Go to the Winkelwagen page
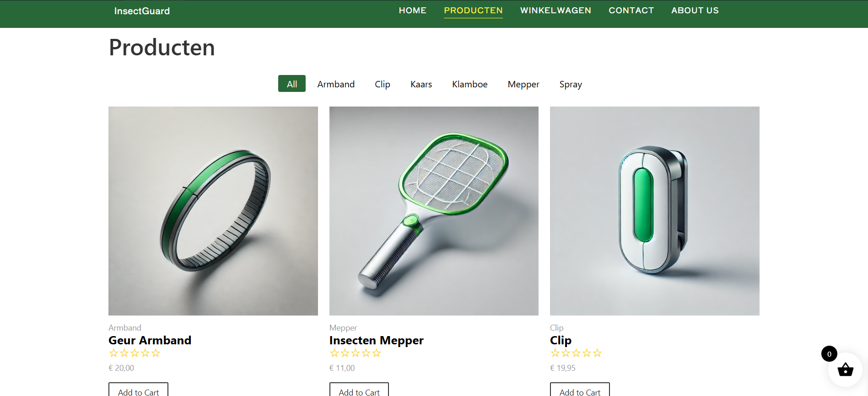Viewport: 868px width, 396px height. 555,11
